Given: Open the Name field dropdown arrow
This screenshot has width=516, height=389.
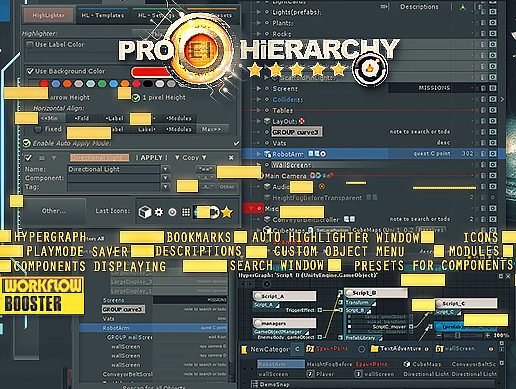Looking at the screenshot, I should point(166,169).
